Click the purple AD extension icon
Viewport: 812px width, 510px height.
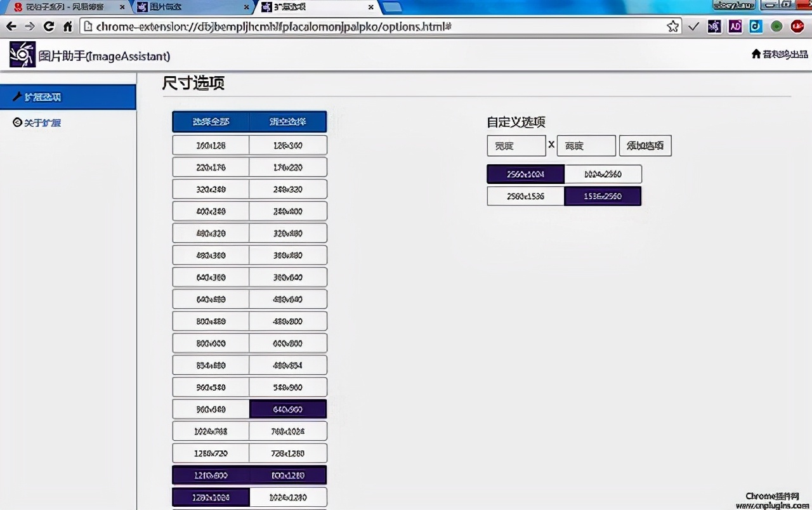(735, 27)
